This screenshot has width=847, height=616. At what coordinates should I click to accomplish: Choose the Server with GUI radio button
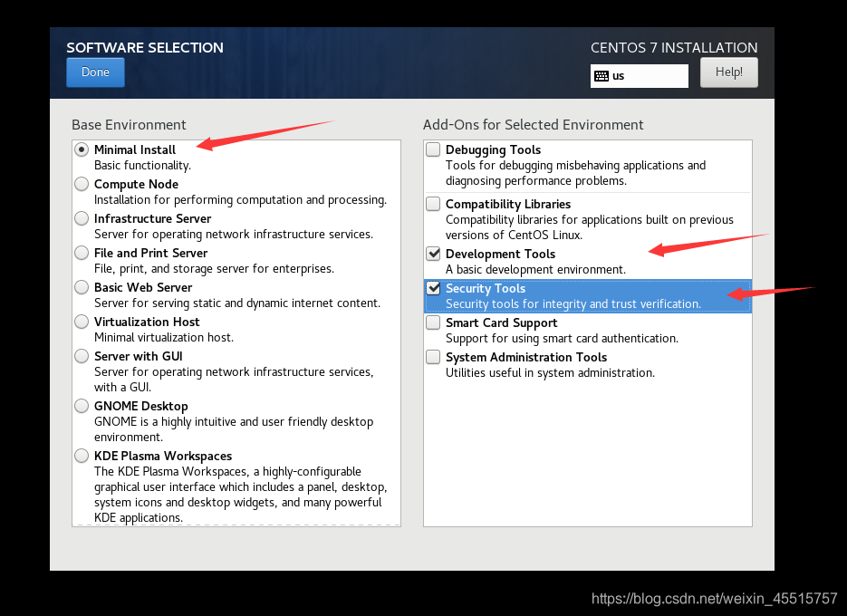coord(82,357)
